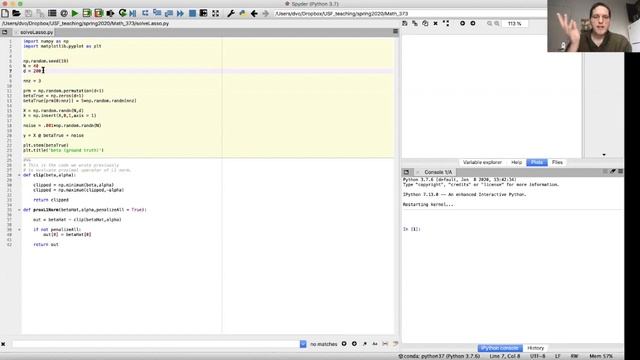The height and width of the screenshot is (360, 640).
Task: Go back with left arrow icon
Action: tap(254, 13)
